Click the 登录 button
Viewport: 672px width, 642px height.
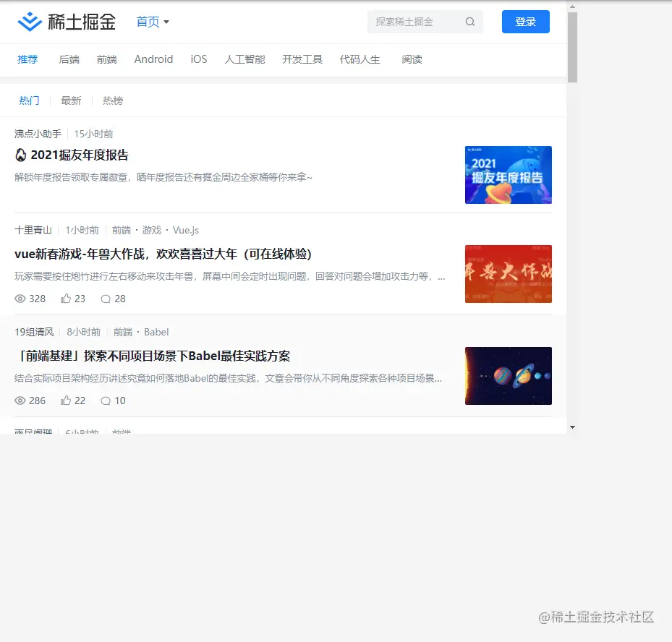525,22
